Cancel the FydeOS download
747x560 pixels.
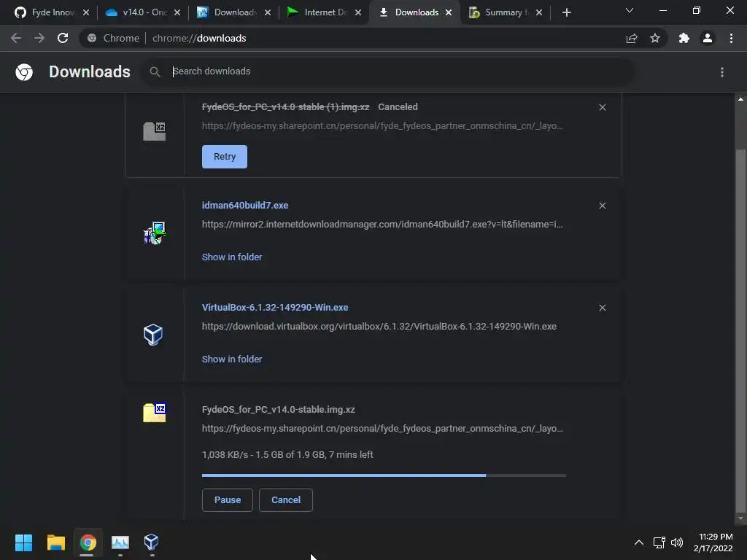point(286,500)
